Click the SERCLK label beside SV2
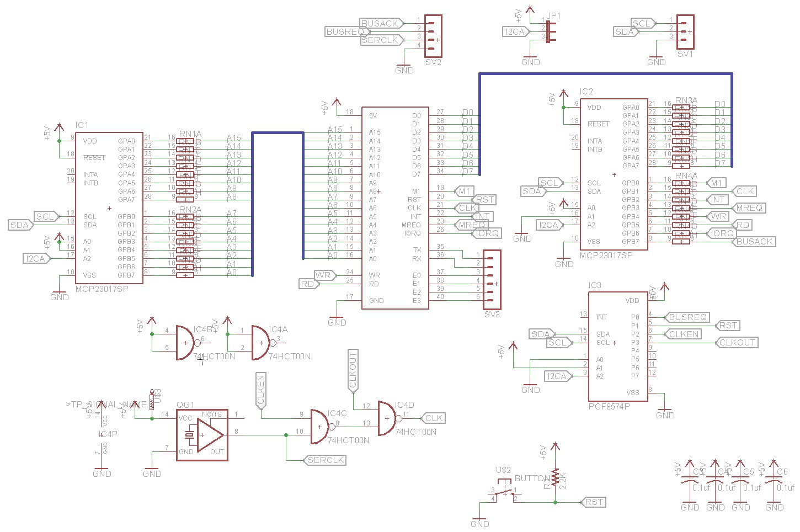Image resolution: width=800 pixels, height=532 pixels. tap(382, 40)
